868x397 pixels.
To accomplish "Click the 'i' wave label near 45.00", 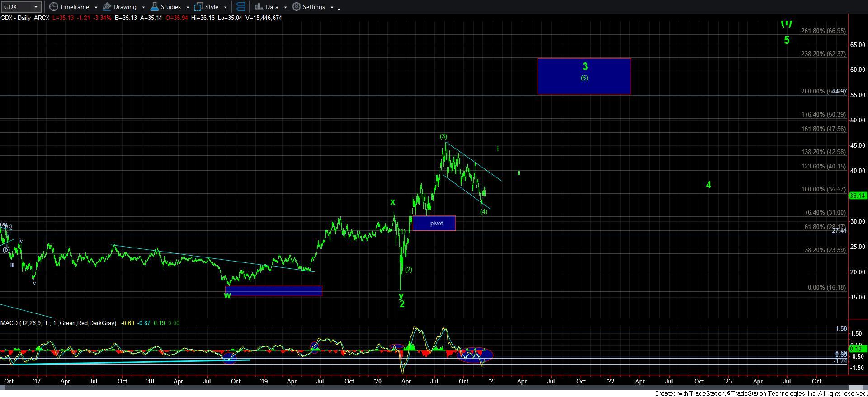I will 498,149.
